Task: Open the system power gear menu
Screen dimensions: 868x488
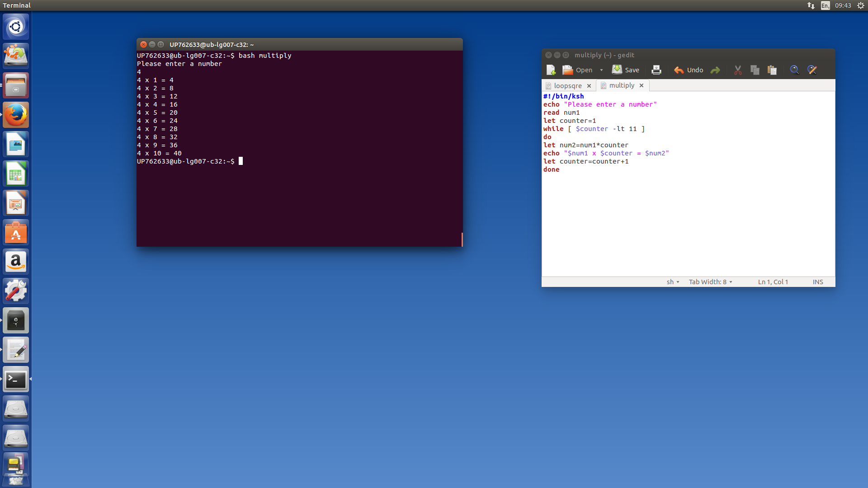Action: click(x=861, y=5)
